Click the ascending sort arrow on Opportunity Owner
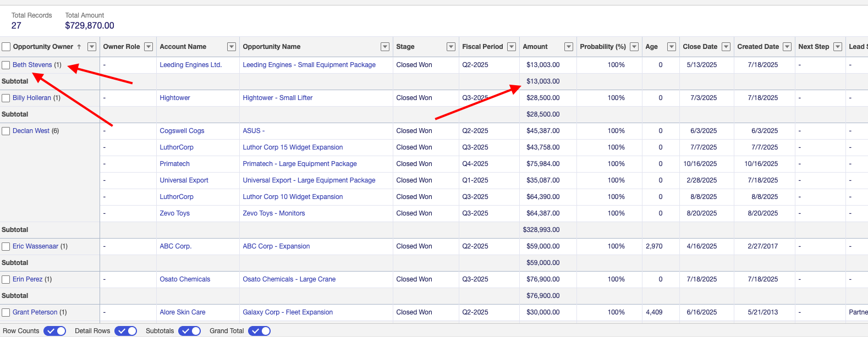 tap(79, 47)
